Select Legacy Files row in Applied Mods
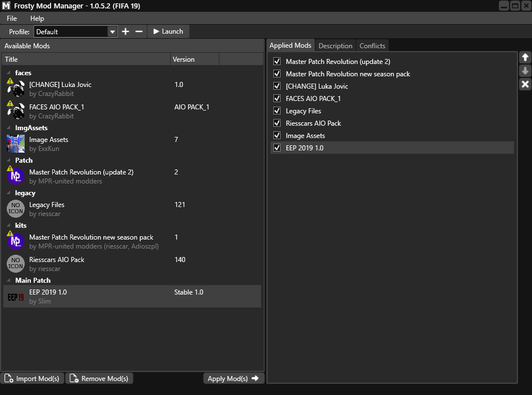This screenshot has width=532, height=395. pos(392,111)
